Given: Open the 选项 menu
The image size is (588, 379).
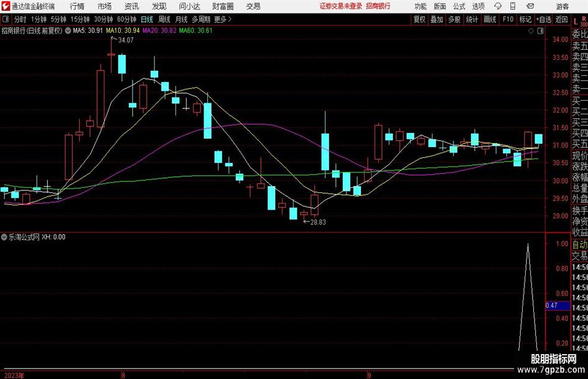Looking at the screenshot, I should coord(478,6).
